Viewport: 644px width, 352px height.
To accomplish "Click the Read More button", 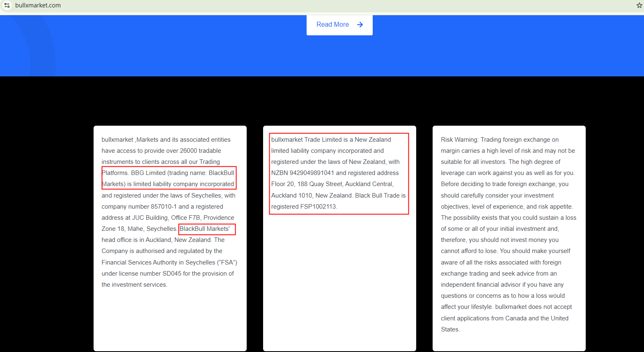I will click(x=339, y=25).
